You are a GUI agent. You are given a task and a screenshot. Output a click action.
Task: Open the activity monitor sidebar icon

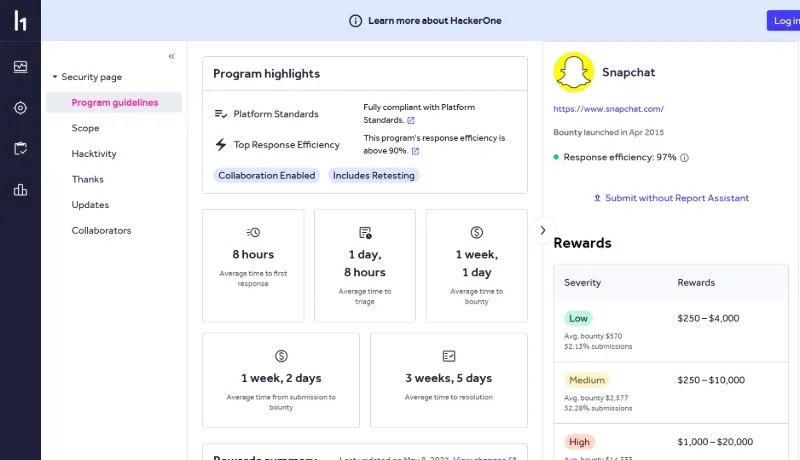click(x=20, y=67)
